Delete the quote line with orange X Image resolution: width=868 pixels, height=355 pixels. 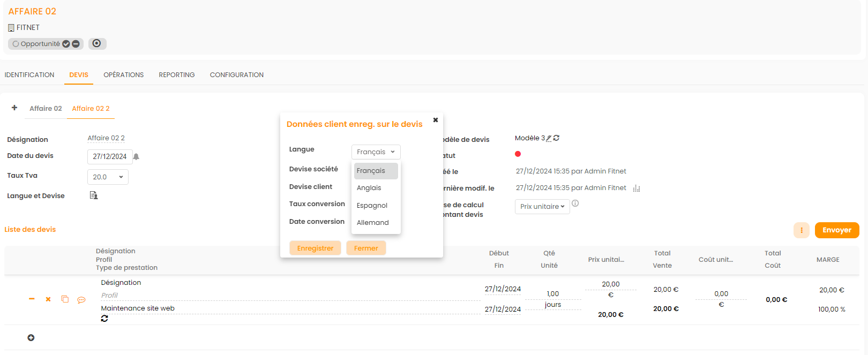click(48, 299)
